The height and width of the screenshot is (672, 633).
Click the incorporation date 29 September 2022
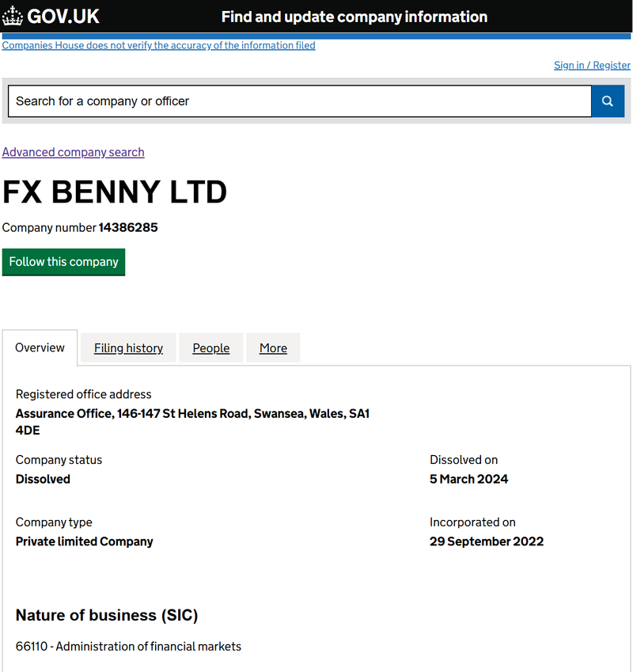487,541
